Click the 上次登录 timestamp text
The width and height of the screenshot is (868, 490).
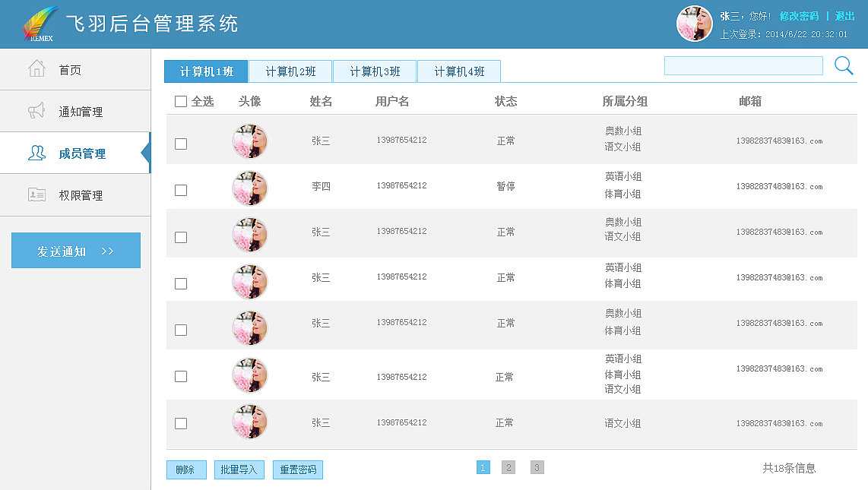pyautogui.click(x=784, y=34)
